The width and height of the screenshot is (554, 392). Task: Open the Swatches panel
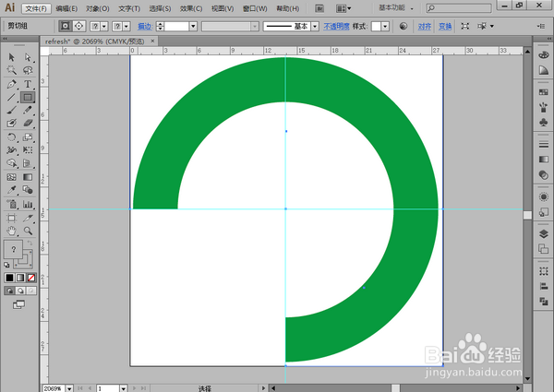click(x=544, y=92)
